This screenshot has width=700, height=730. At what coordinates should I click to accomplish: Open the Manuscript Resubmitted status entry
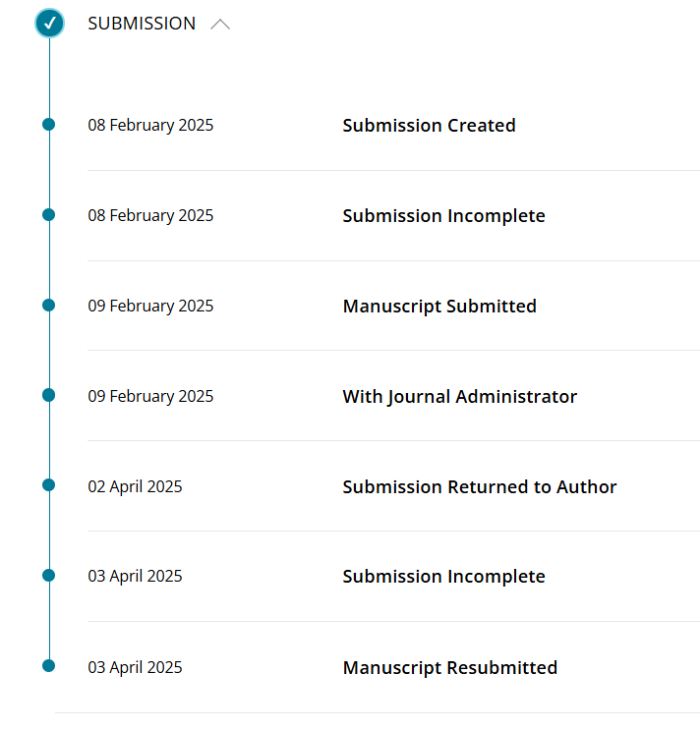450,668
